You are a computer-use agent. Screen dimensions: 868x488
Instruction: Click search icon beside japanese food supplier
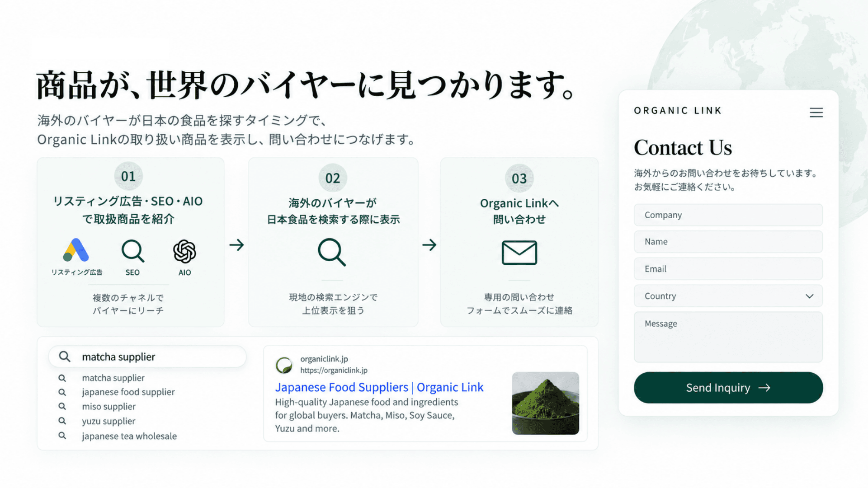click(x=62, y=392)
